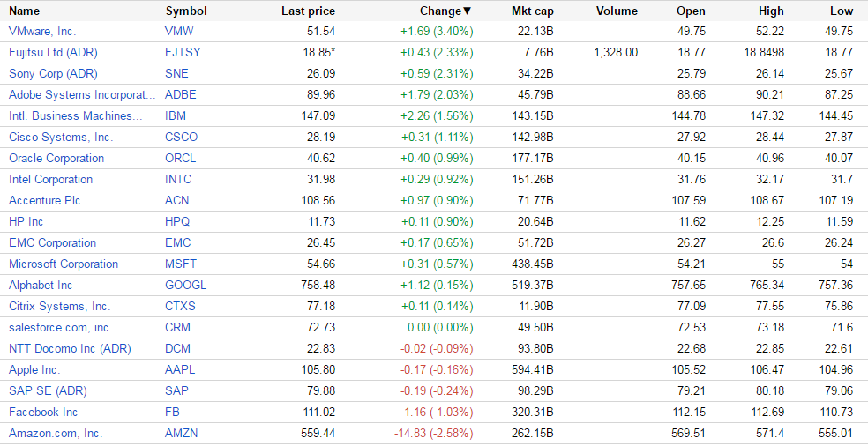Open the VMware, Inc. link
868x446 pixels.
coord(42,31)
